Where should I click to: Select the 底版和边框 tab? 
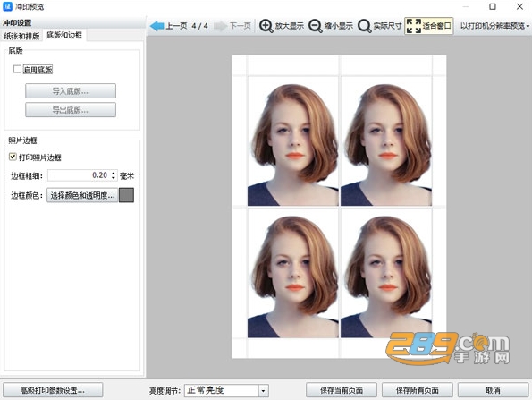point(64,35)
